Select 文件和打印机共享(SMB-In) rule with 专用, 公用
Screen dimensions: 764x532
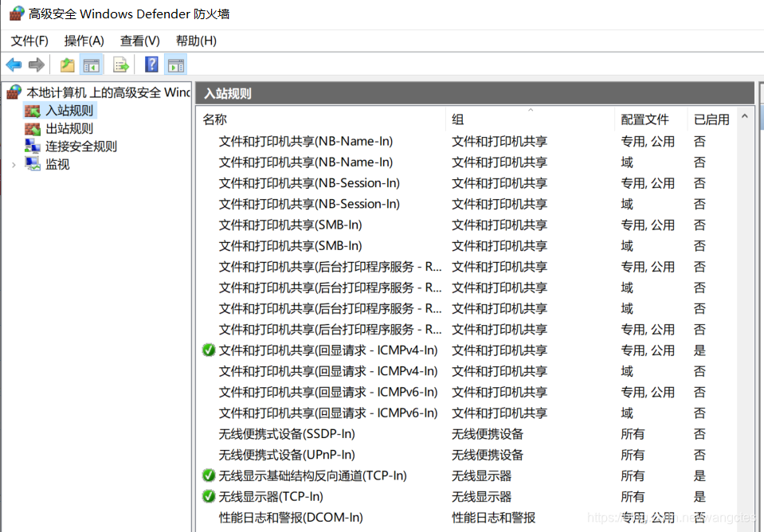(x=291, y=225)
